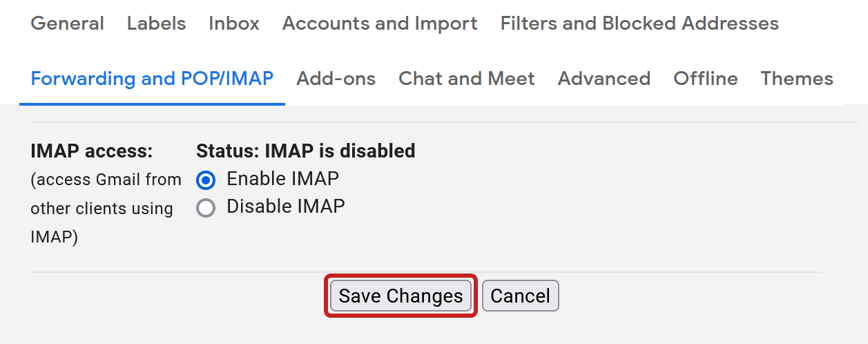Screen dimensions: 868x344
Task: Click the 'Disable IMAP' option label text
Action: (x=285, y=206)
